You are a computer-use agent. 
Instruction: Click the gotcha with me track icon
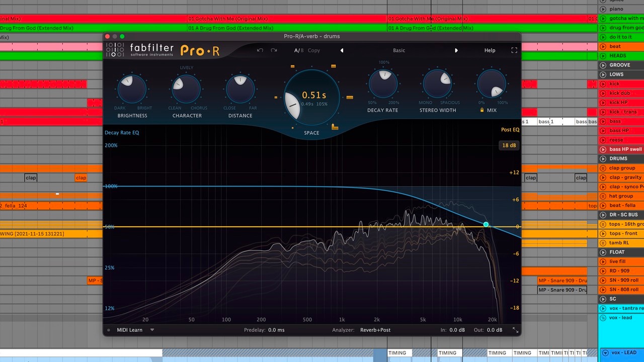603,19
